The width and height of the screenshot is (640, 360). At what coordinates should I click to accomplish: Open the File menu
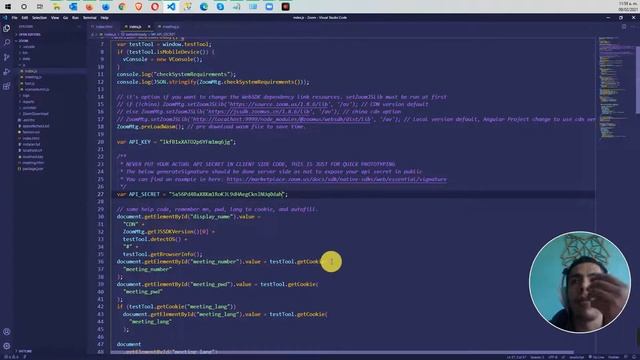coord(14,18)
